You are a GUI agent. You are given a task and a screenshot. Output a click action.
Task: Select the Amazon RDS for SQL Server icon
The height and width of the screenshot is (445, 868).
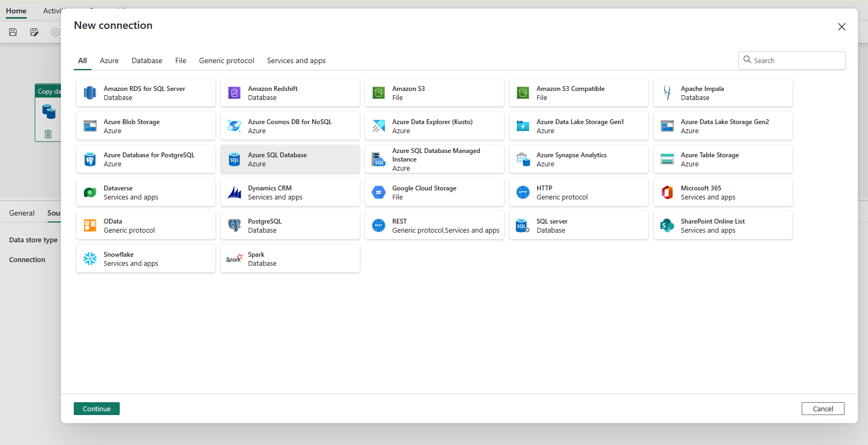click(90, 93)
